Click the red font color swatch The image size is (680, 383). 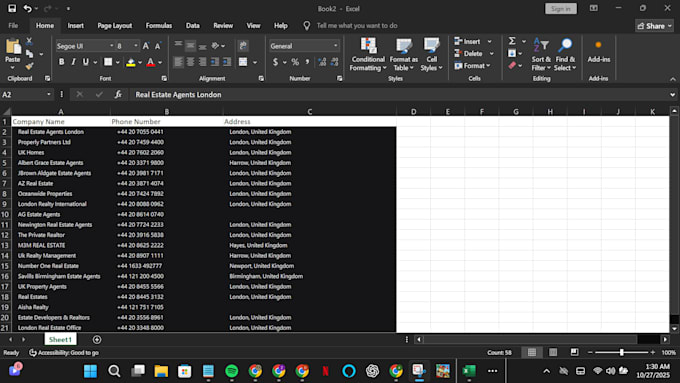[150, 62]
